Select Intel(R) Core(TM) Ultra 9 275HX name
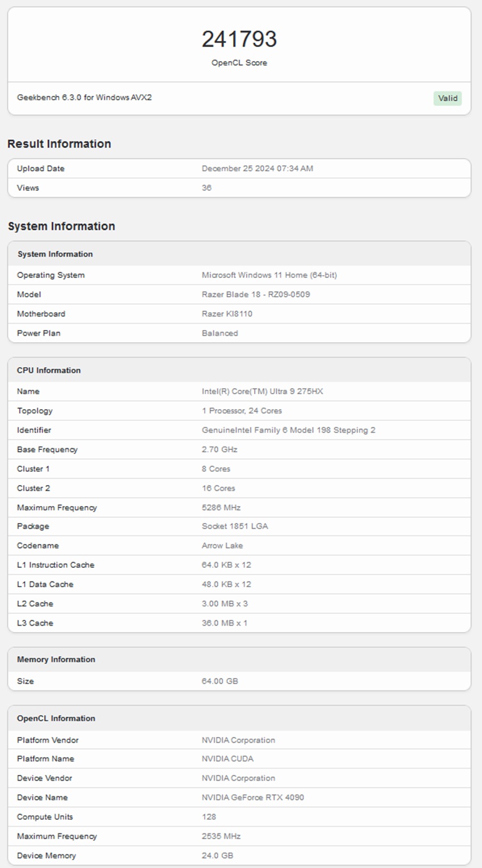 [263, 391]
